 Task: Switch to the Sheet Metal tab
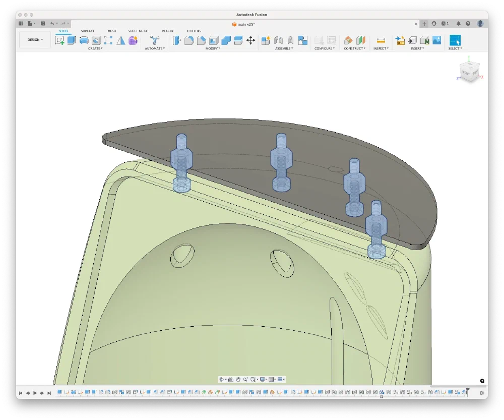139,31
